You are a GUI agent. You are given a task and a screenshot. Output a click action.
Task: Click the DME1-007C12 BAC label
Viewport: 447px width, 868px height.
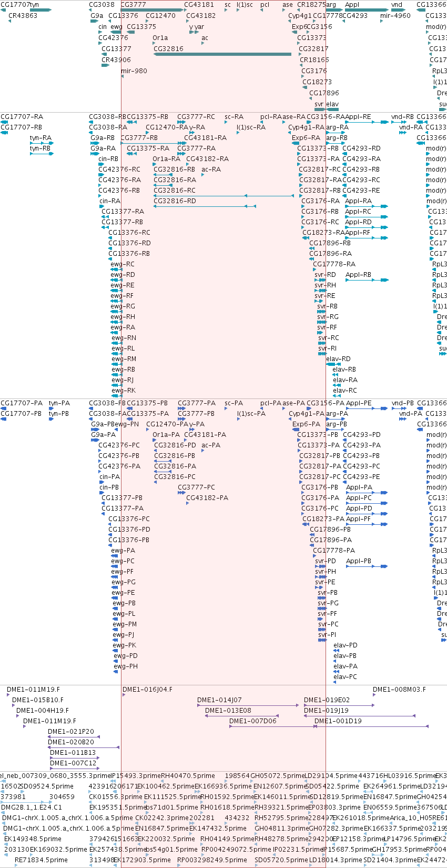73,763
